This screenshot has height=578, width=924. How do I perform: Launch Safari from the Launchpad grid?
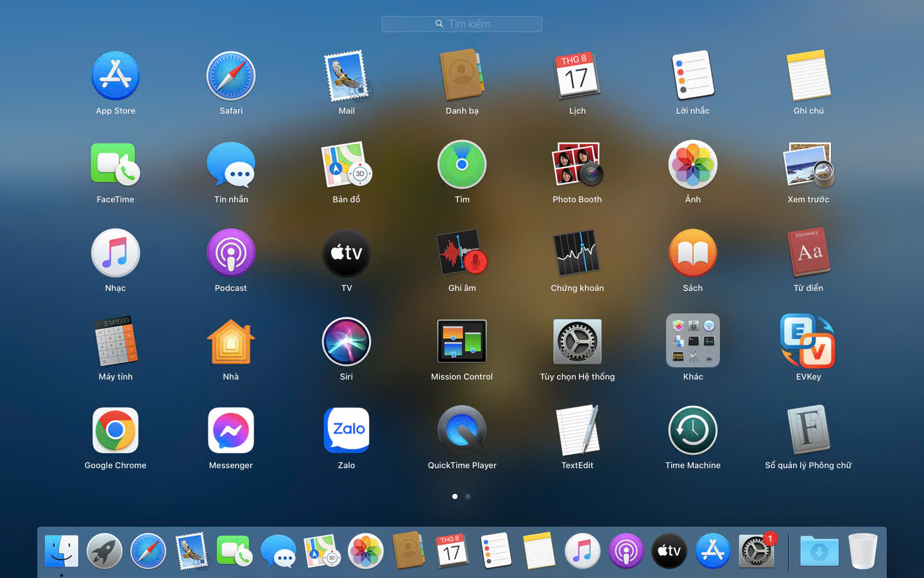tap(231, 76)
